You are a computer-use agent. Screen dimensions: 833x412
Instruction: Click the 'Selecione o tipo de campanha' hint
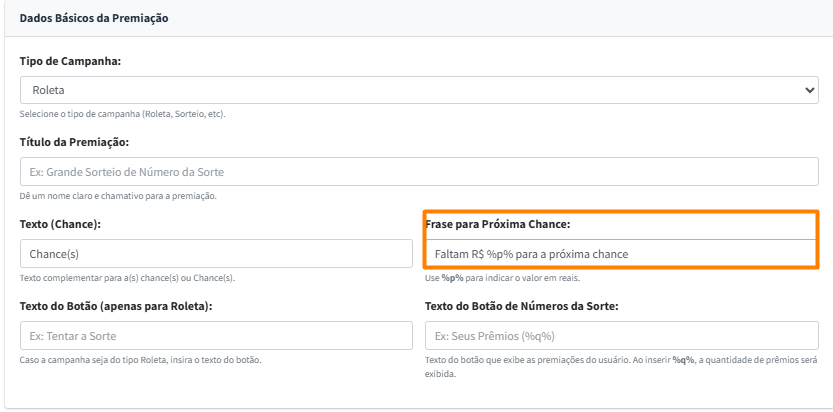[x=122, y=114]
